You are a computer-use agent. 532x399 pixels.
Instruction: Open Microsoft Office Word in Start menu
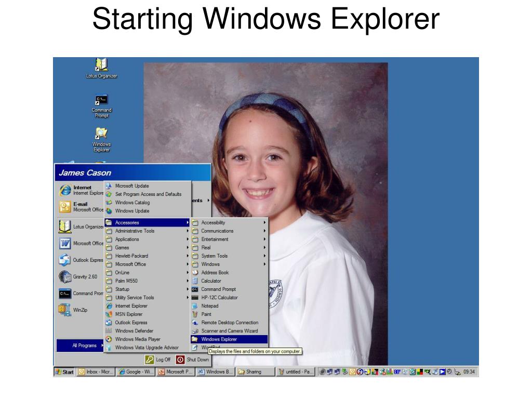[82, 243]
